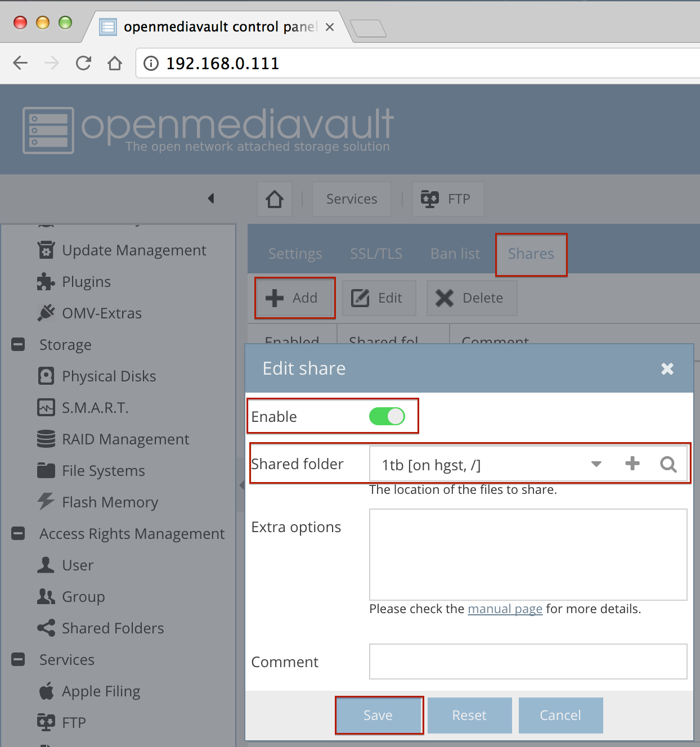Screen dimensions: 700x747
Task: Click the File Systems folder icon
Action: (46, 470)
